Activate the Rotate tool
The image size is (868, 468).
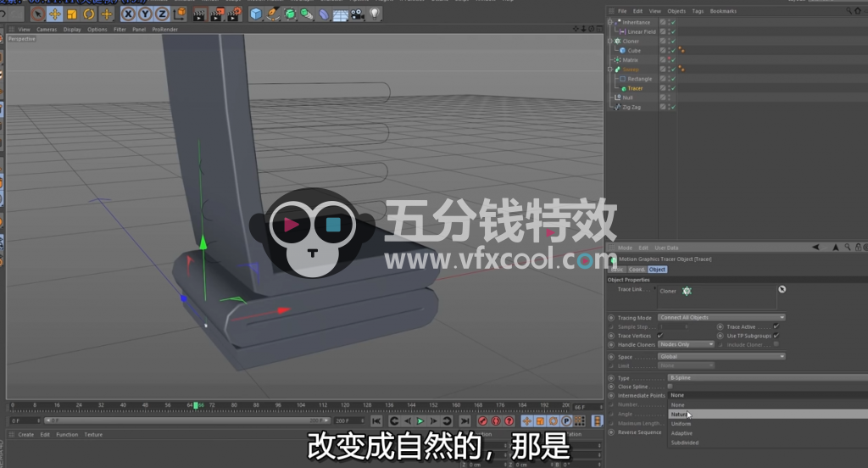89,14
